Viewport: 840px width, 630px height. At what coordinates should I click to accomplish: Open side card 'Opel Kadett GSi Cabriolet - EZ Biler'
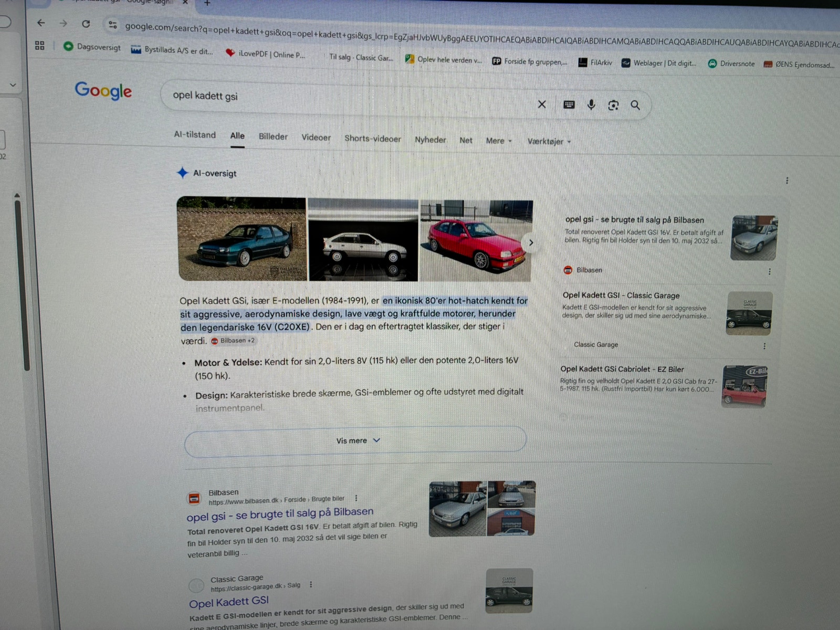[622, 369]
